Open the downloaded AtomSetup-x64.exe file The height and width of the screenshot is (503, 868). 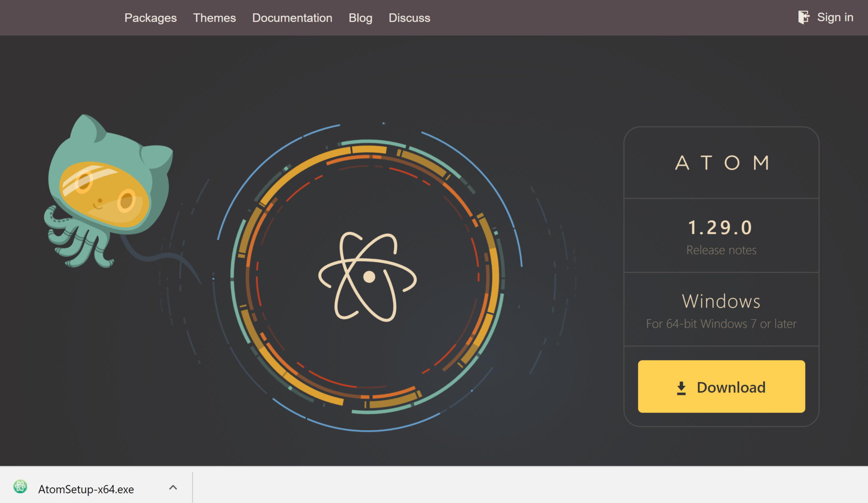[x=86, y=489]
